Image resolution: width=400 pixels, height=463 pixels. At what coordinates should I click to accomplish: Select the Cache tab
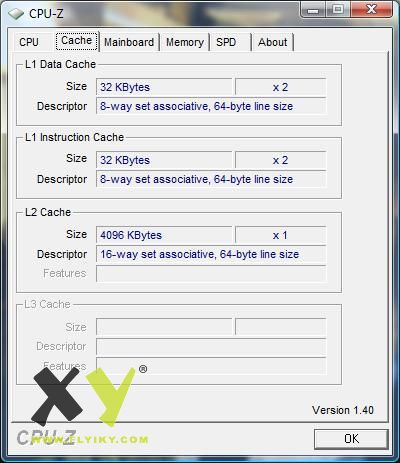point(77,41)
